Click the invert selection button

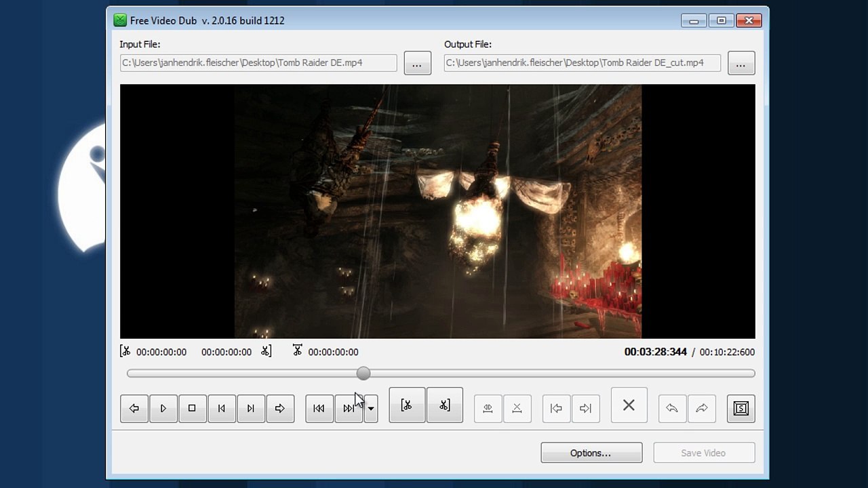pyautogui.click(x=488, y=408)
